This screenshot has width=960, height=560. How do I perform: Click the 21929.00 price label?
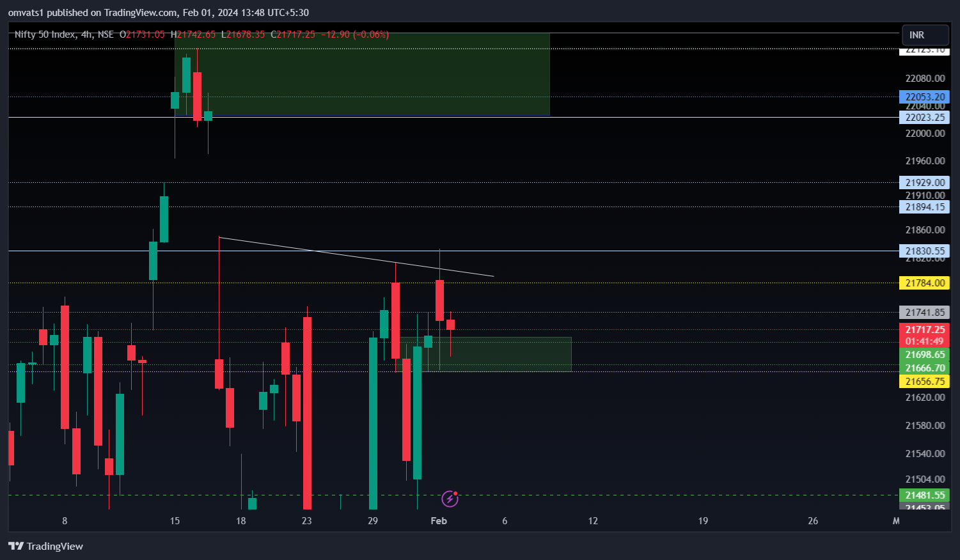tap(924, 183)
